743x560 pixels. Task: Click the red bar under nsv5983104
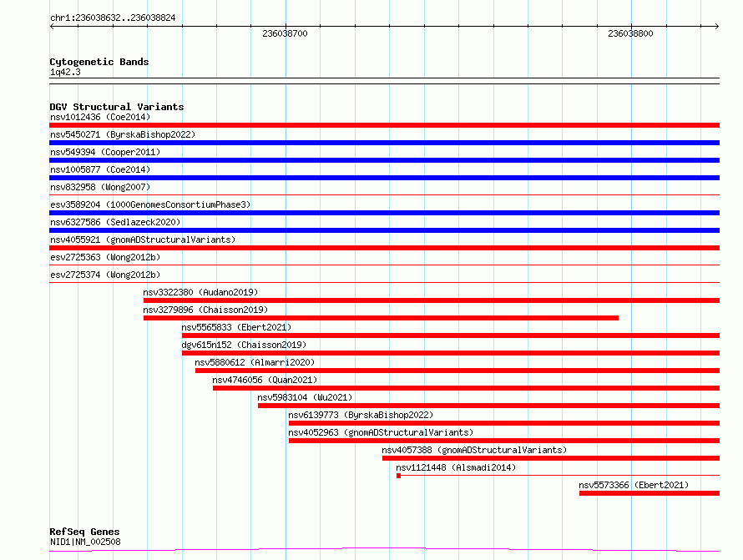pyautogui.click(x=488, y=406)
